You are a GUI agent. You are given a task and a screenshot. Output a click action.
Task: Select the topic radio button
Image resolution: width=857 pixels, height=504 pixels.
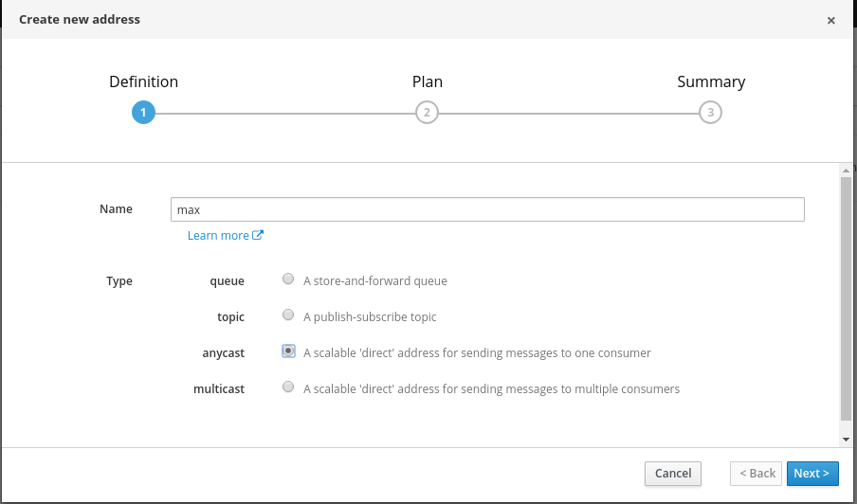tap(288, 315)
